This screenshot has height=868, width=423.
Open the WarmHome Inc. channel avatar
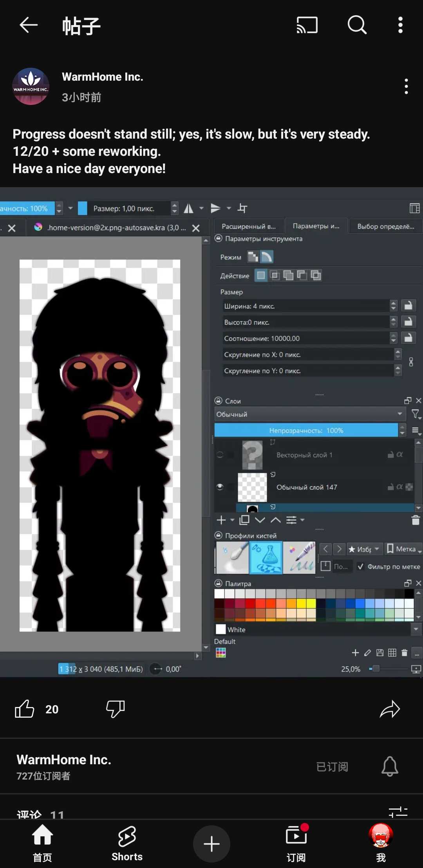31,87
